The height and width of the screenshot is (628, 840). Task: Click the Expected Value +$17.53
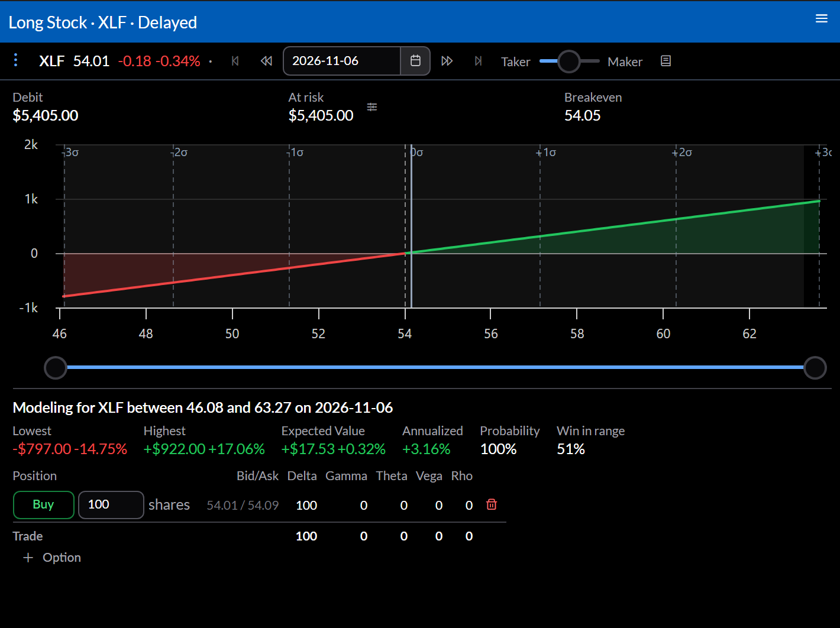(308, 449)
